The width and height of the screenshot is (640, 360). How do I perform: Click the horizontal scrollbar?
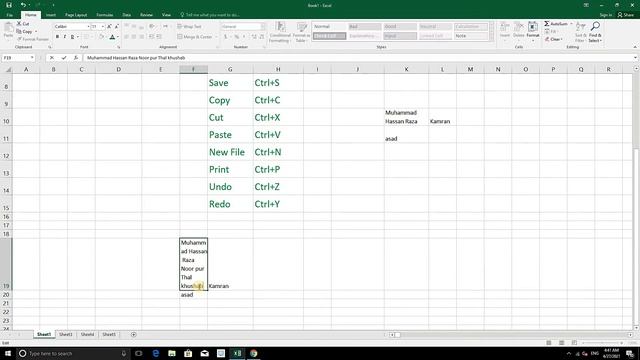[510, 335]
